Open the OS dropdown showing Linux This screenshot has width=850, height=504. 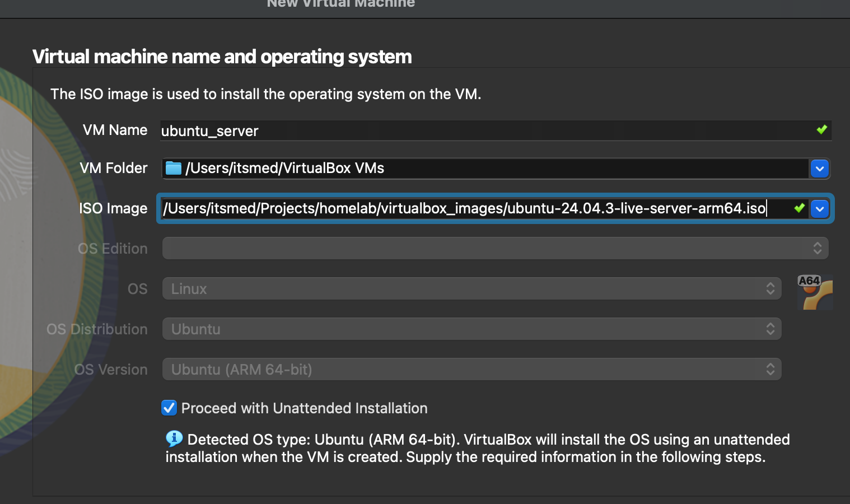point(471,289)
